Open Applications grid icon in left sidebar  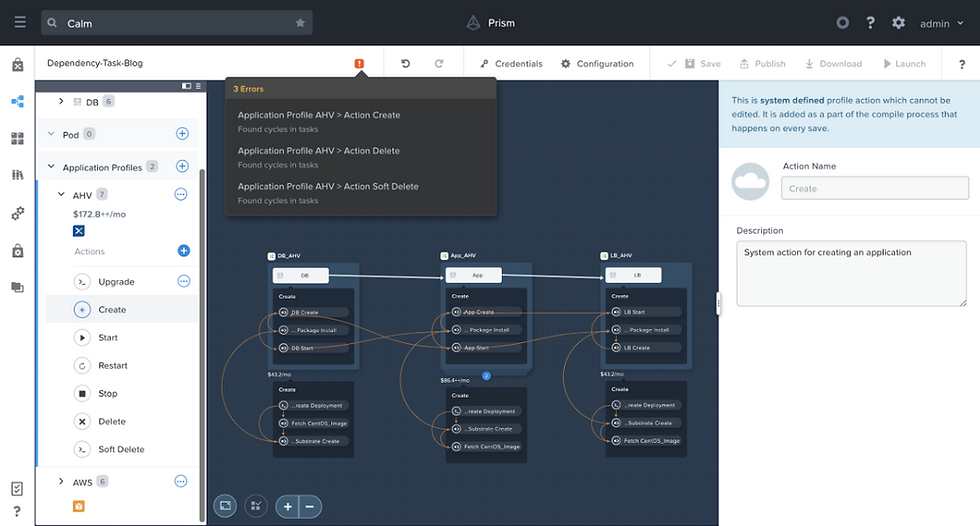pyautogui.click(x=18, y=139)
